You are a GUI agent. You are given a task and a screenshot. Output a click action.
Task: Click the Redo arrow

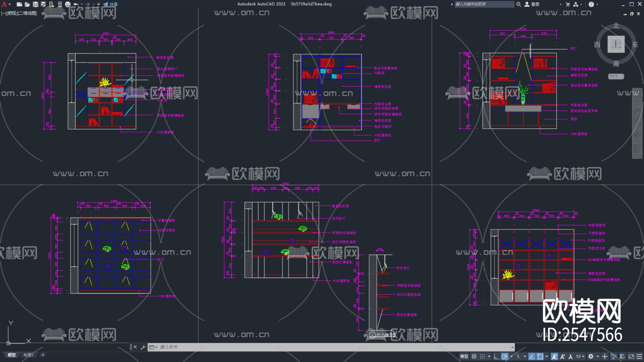click(x=88, y=4)
